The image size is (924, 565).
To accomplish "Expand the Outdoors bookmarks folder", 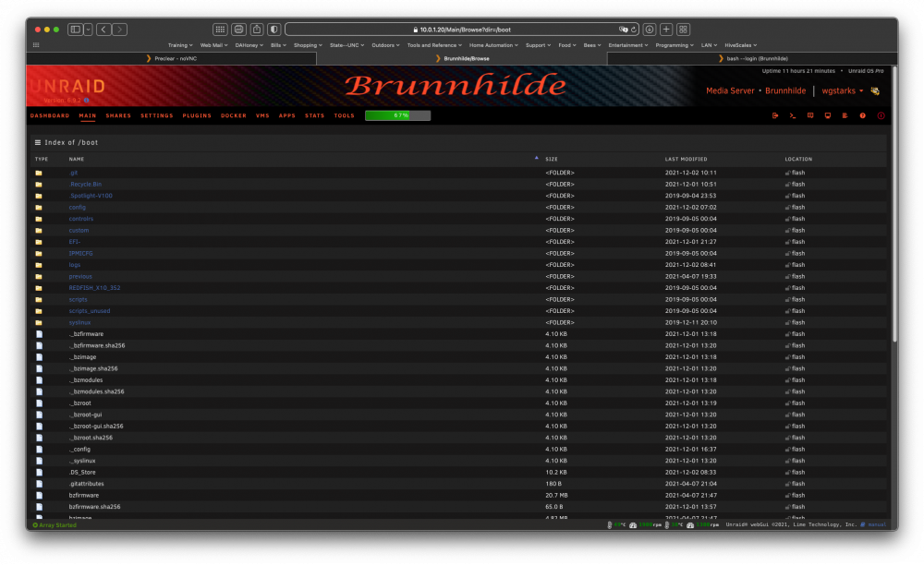I will [385, 45].
